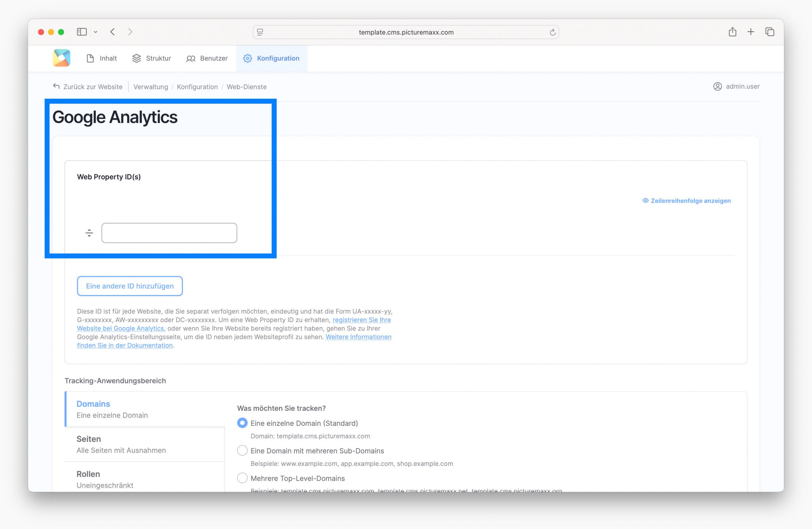Viewport: 812px width, 529px height.
Task: Click the row drag handle icon
Action: [89, 233]
